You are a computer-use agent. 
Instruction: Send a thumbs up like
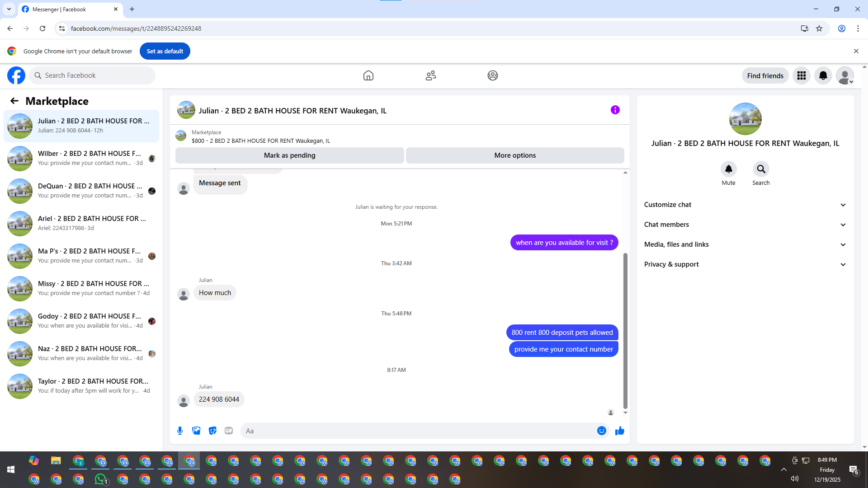coord(619,431)
